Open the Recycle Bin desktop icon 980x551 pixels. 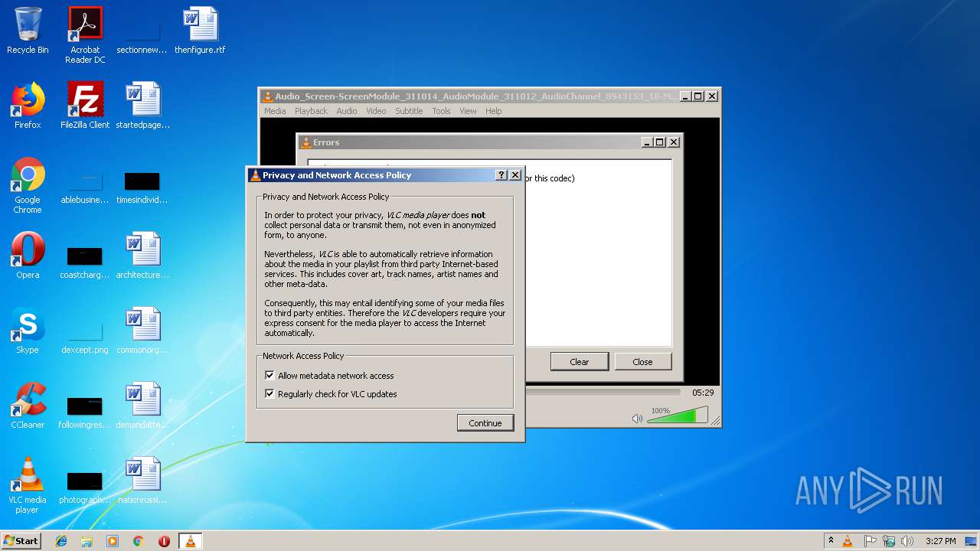pos(28,31)
